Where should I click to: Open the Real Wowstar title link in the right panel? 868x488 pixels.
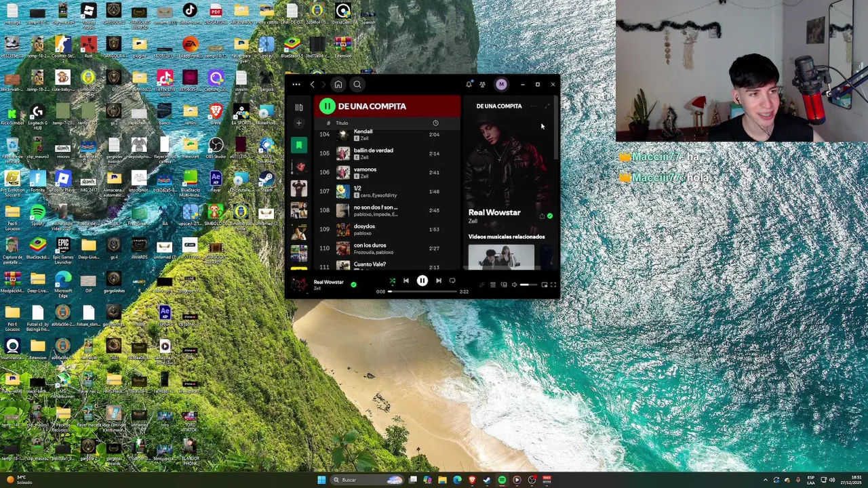pos(494,212)
